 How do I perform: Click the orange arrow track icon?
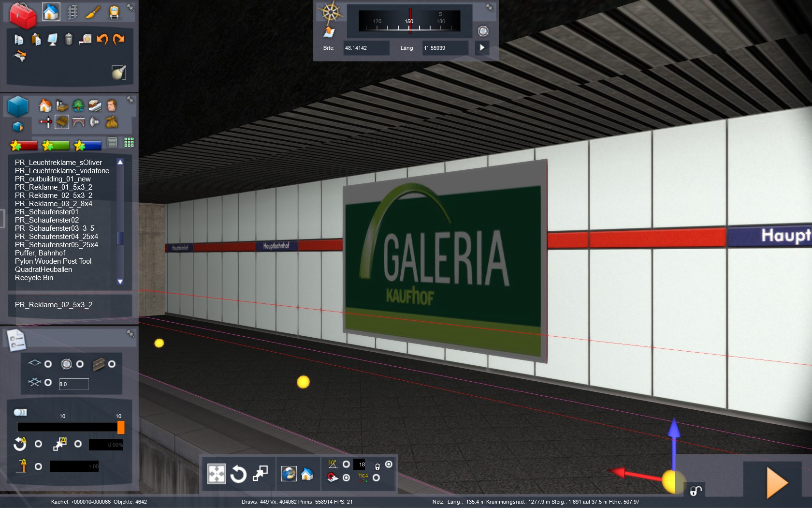tap(19, 56)
